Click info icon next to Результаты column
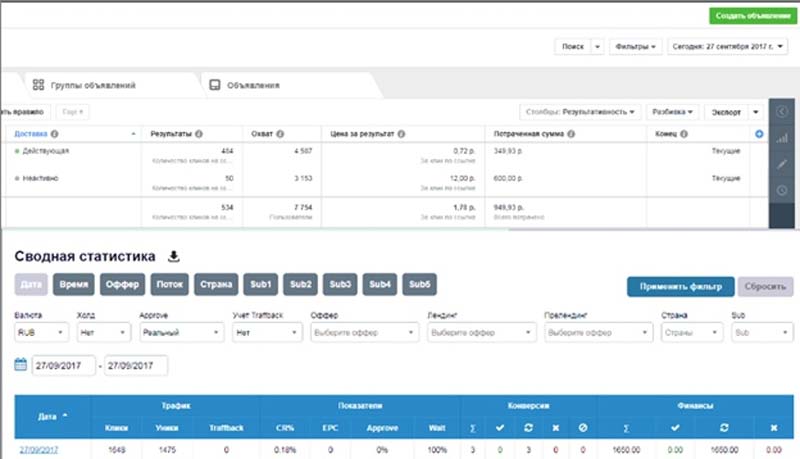 [199, 134]
